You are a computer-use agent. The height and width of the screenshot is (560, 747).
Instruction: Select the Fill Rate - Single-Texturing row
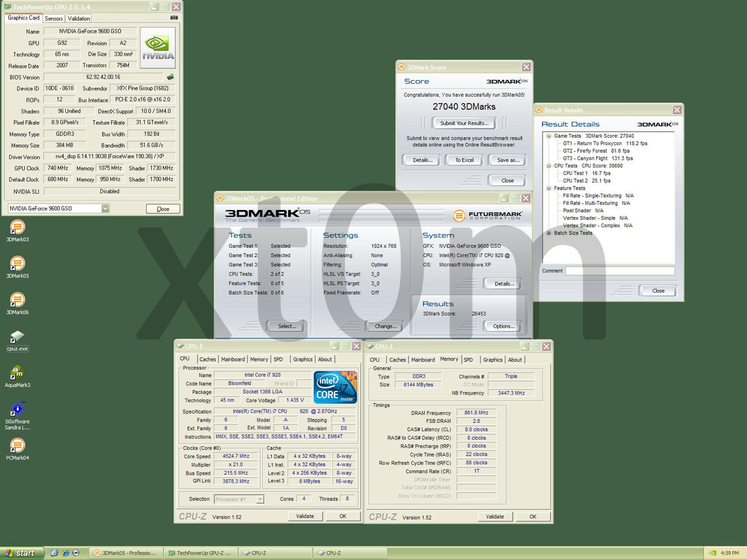(598, 196)
